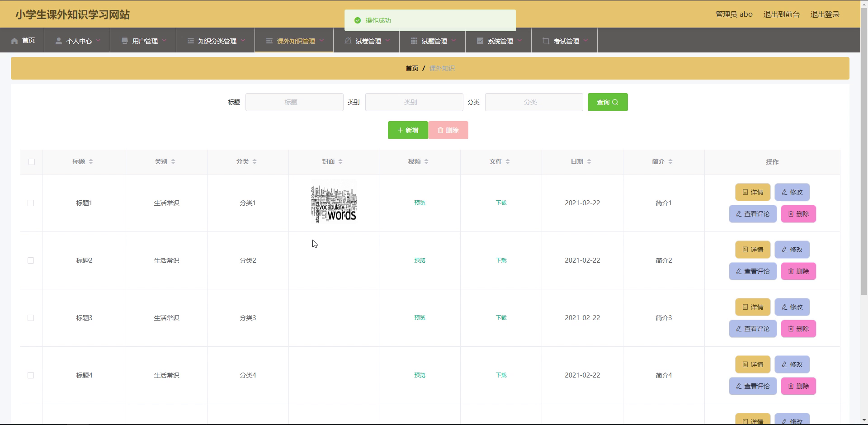868x425 pixels.
Task: Click sort arrows in 类别 column header
Action: (x=173, y=161)
